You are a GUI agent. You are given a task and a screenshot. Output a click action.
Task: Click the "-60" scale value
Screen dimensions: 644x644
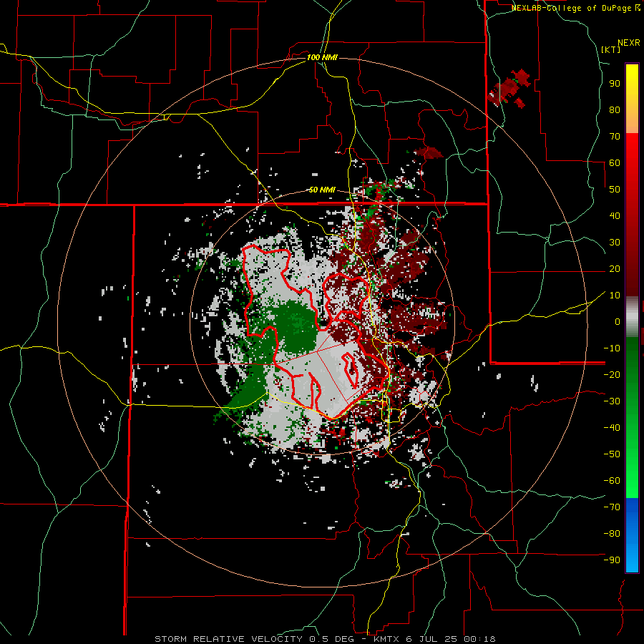(612, 481)
